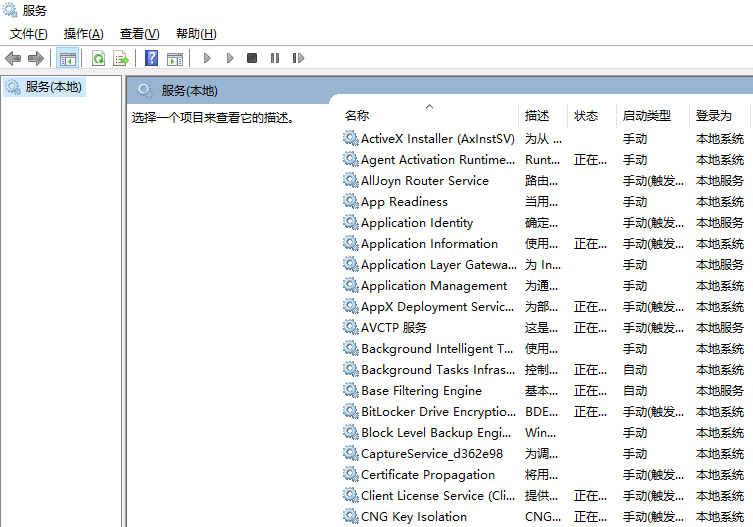Click gear icon of AllJoyn Router Service

(351, 181)
